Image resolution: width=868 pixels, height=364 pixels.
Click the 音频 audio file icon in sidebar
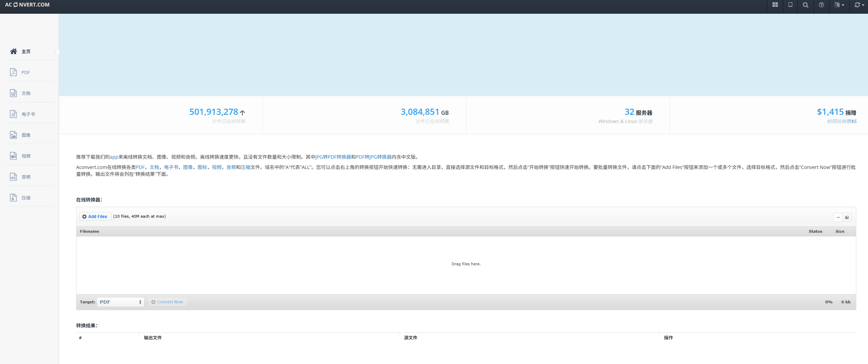13,177
